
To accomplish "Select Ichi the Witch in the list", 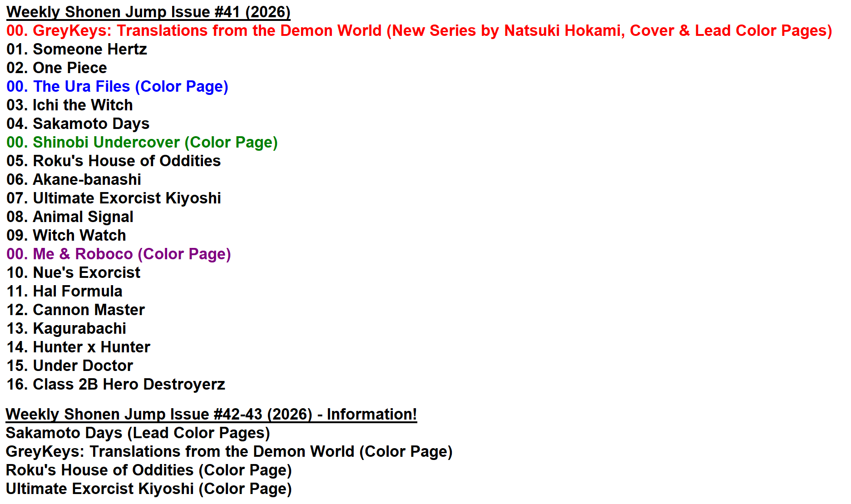I will pyautogui.click(x=69, y=105).
